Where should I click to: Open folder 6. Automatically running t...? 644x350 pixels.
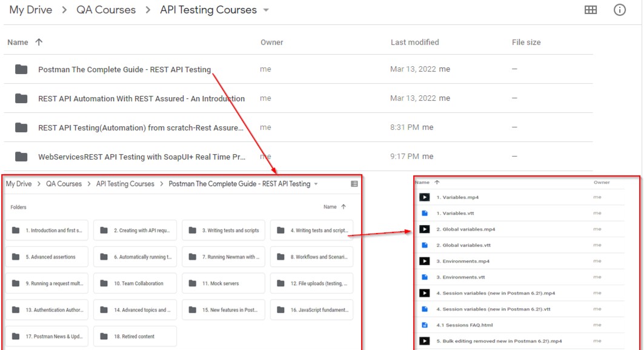(135, 257)
